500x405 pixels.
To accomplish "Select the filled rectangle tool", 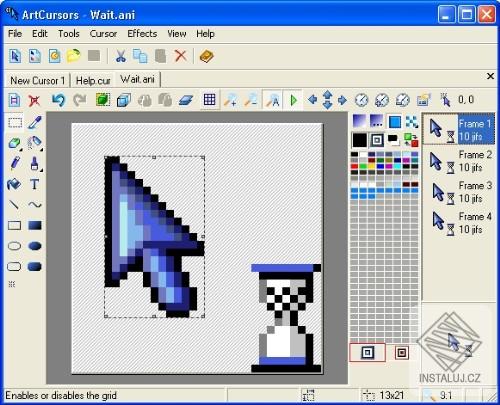I will point(35,226).
